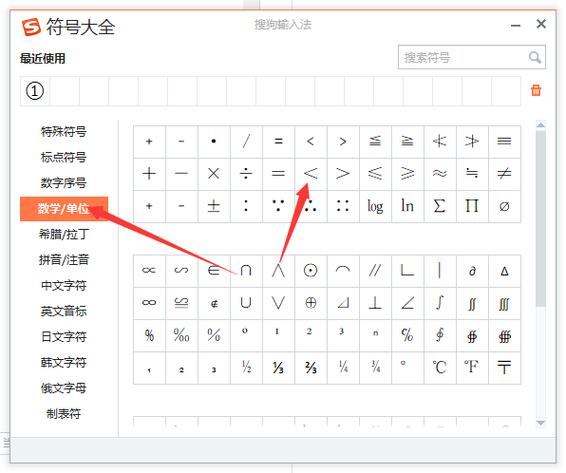
Task: Insert the union ∪ symbol
Action: [246, 303]
